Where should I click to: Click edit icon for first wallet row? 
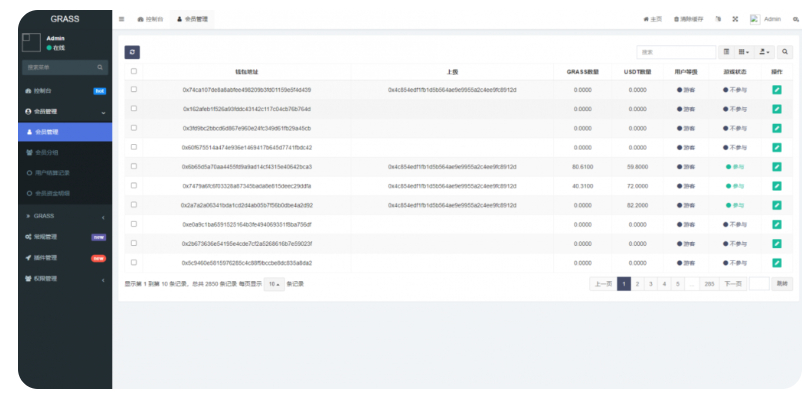776,90
